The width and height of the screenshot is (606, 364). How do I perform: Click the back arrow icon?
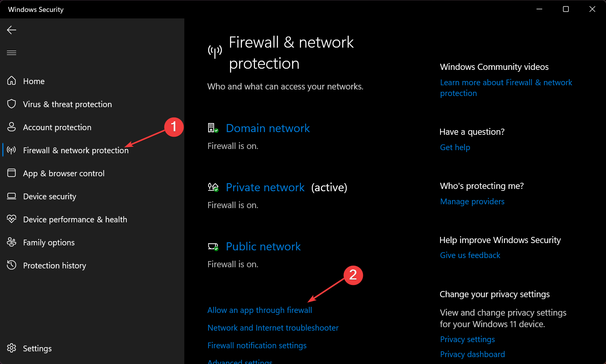pyautogui.click(x=12, y=30)
